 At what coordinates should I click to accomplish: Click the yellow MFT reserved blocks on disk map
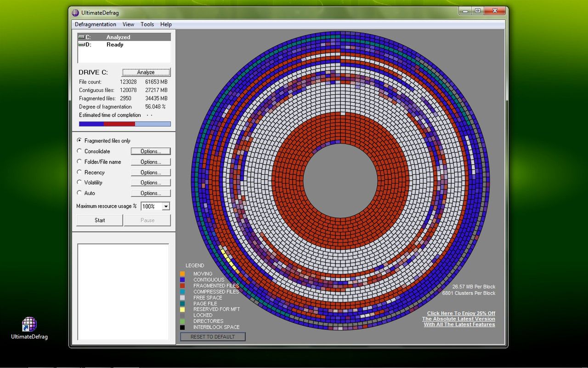229,259
